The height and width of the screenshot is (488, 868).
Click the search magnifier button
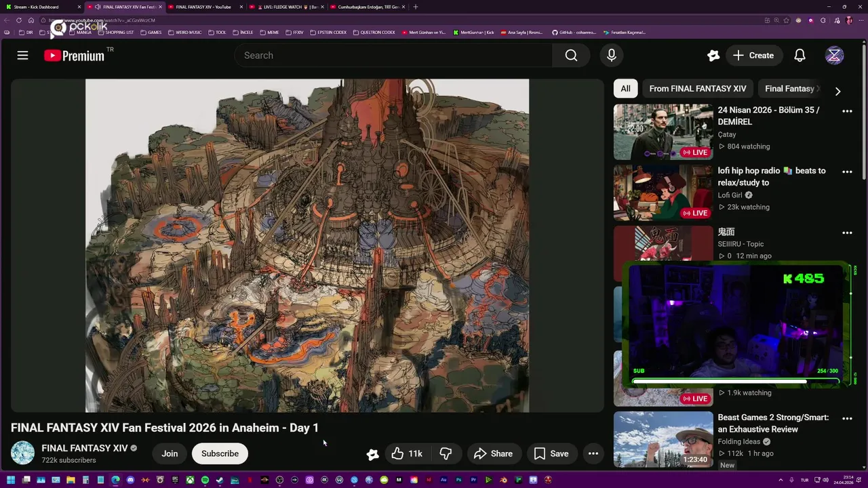(571, 56)
